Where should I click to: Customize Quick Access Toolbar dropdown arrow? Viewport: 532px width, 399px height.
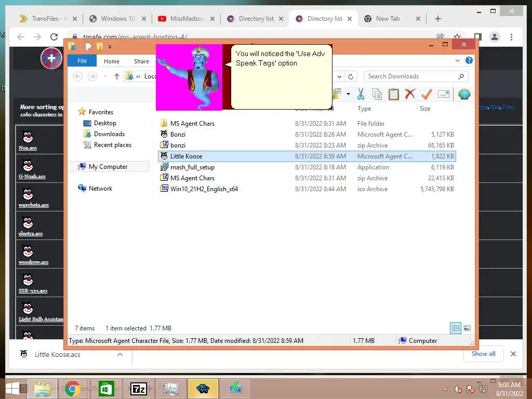point(110,47)
